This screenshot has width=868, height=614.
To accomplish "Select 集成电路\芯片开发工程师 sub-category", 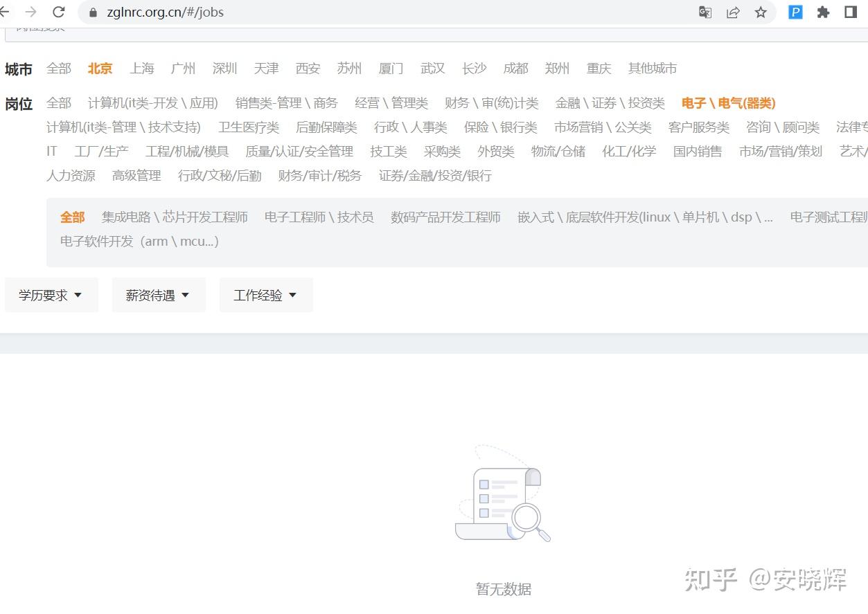I will point(175,217).
